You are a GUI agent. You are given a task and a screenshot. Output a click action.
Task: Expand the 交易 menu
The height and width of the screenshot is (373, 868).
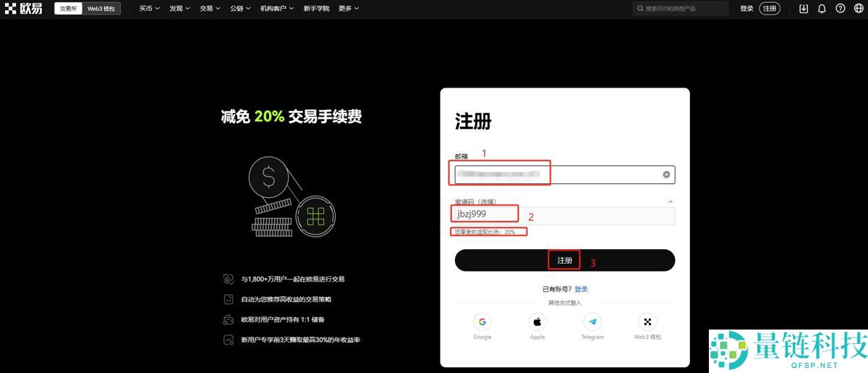click(210, 9)
